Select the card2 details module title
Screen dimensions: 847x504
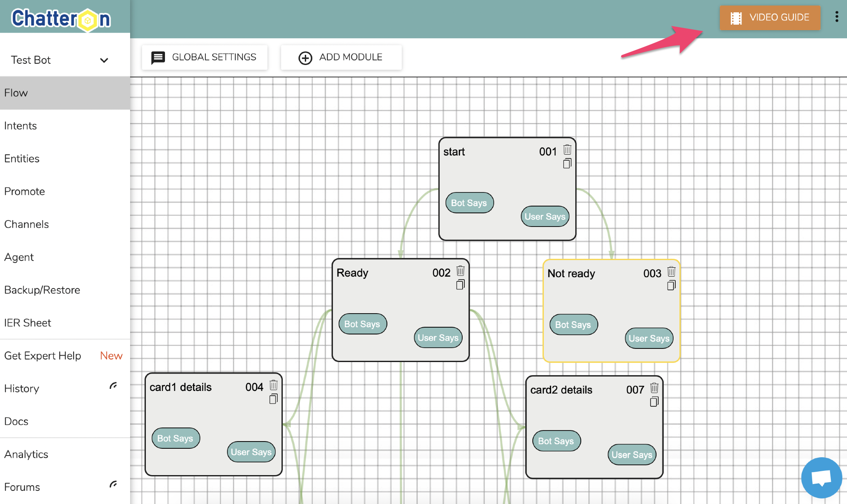pyautogui.click(x=561, y=390)
